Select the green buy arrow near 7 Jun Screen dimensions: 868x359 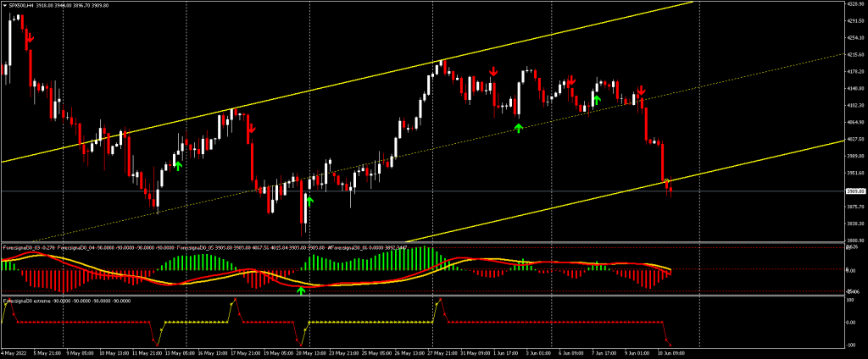coord(597,100)
